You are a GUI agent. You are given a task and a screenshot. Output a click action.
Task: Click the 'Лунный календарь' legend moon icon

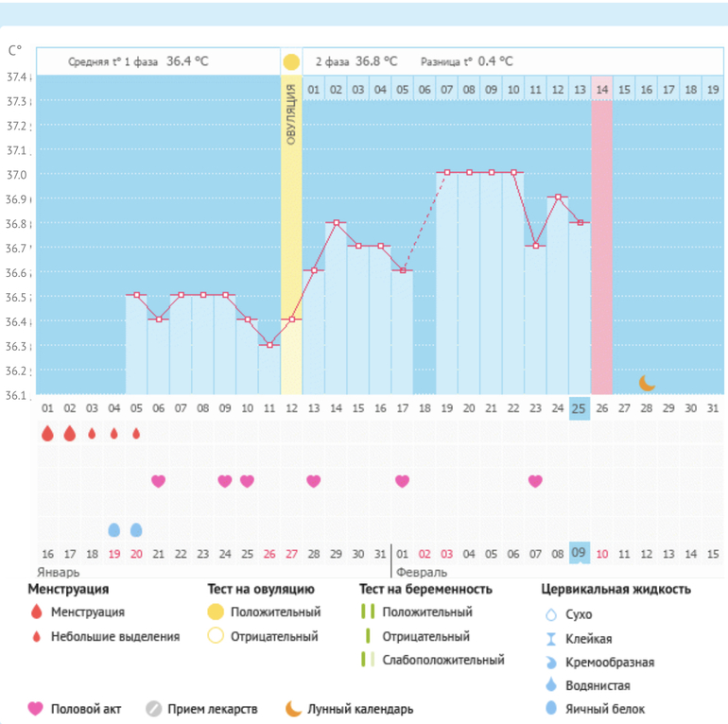(x=294, y=709)
